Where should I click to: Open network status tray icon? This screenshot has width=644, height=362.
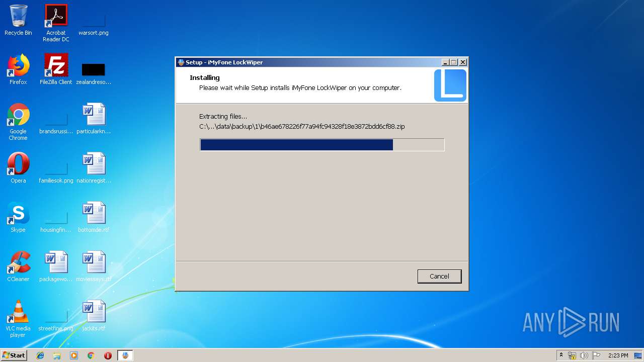tap(572, 355)
